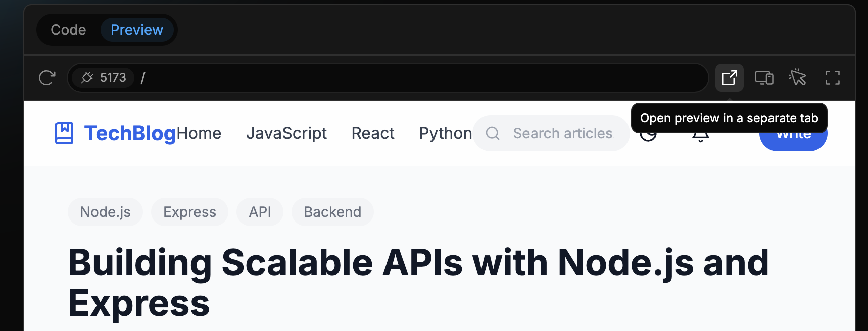Enter fullscreen preview mode

pos(832,78)
